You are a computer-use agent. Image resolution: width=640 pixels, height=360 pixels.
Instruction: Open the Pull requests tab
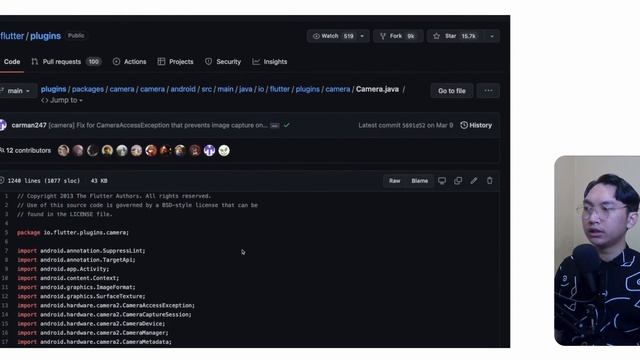(x=66, y=62)
